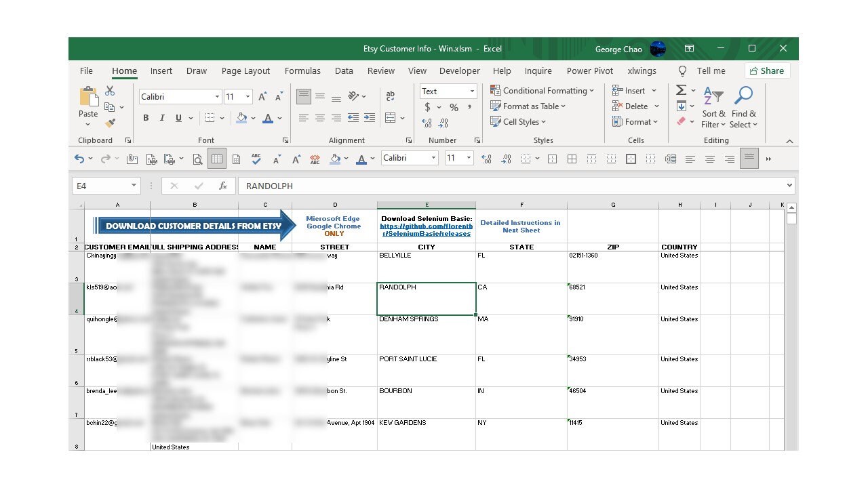868x488 pixels.
Task: Toggle Center horizontal alignment in ribbon
Action: click(x=320, y=118)
